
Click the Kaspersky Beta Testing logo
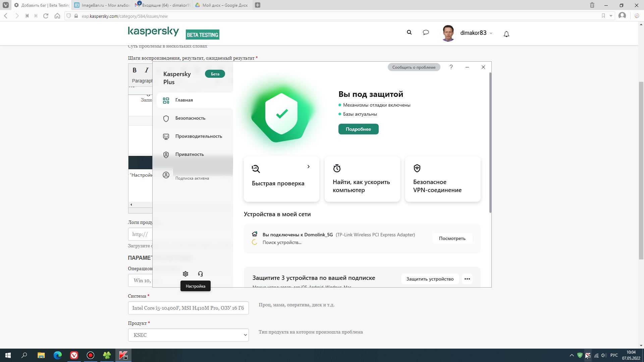[173, 33]
